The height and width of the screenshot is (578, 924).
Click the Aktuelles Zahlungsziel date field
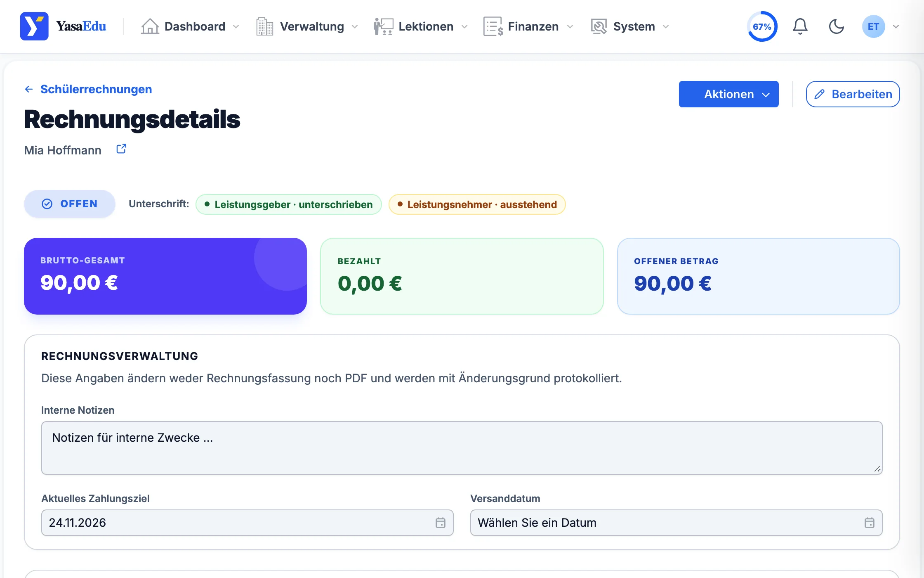pos(247,523)
